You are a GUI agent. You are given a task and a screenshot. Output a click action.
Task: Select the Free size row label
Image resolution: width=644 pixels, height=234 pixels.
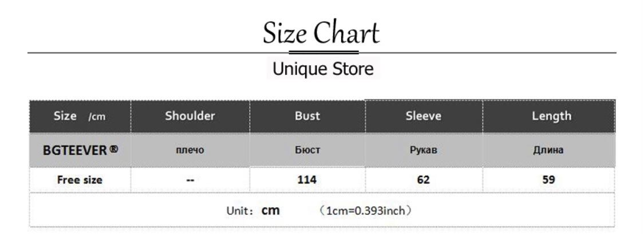pyautogui.click(x=80, y=180)
